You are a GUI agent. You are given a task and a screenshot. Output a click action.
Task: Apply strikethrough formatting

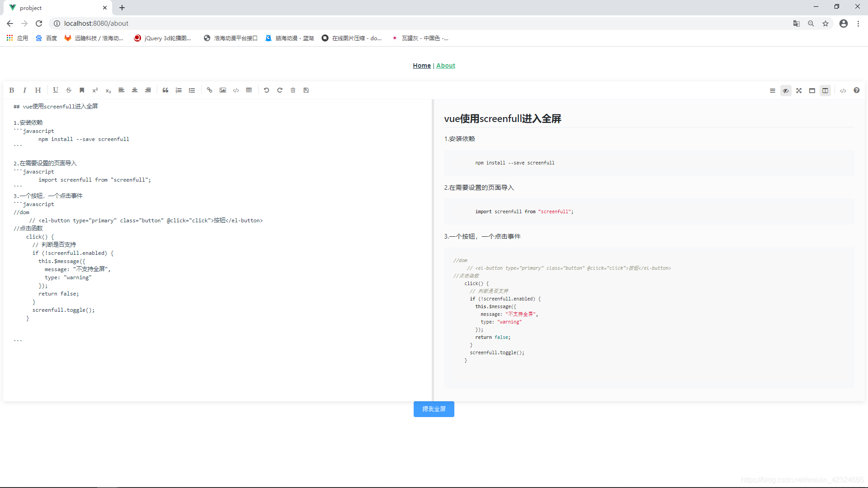point(69,90)
